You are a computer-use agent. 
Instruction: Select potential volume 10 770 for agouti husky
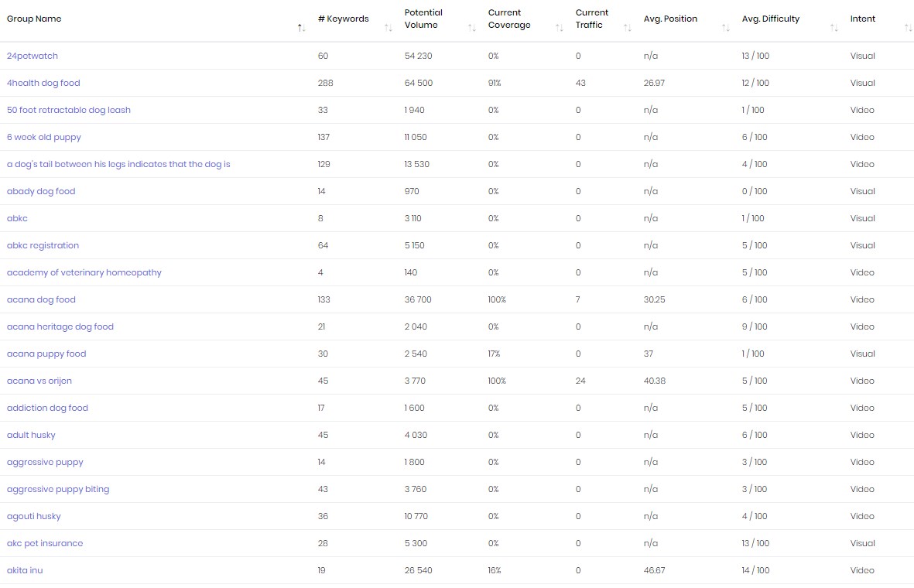(x=416, y=516)
